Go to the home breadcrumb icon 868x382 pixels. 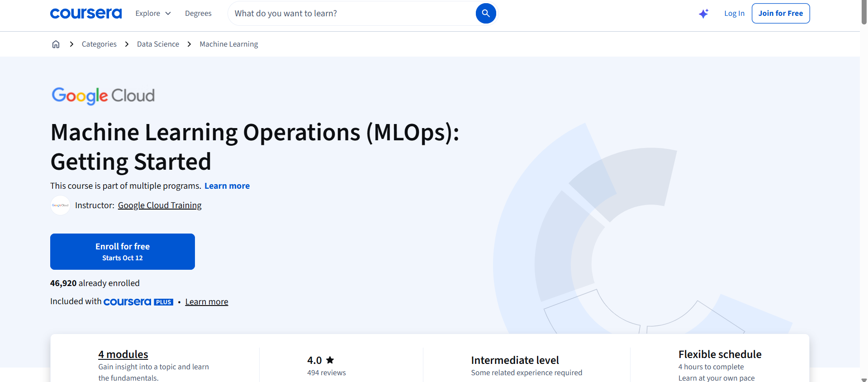[x=56, y=44]
